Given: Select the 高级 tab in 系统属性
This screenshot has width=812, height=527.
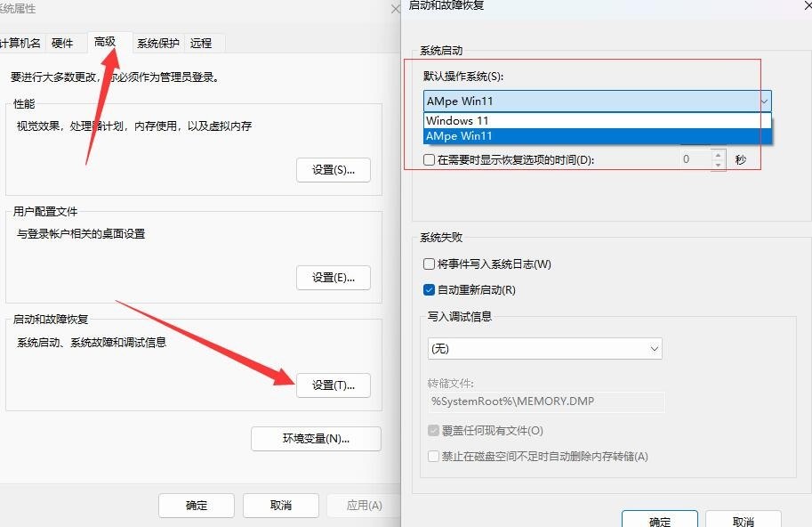Looking at the screenshot, I should pos(105,42).
